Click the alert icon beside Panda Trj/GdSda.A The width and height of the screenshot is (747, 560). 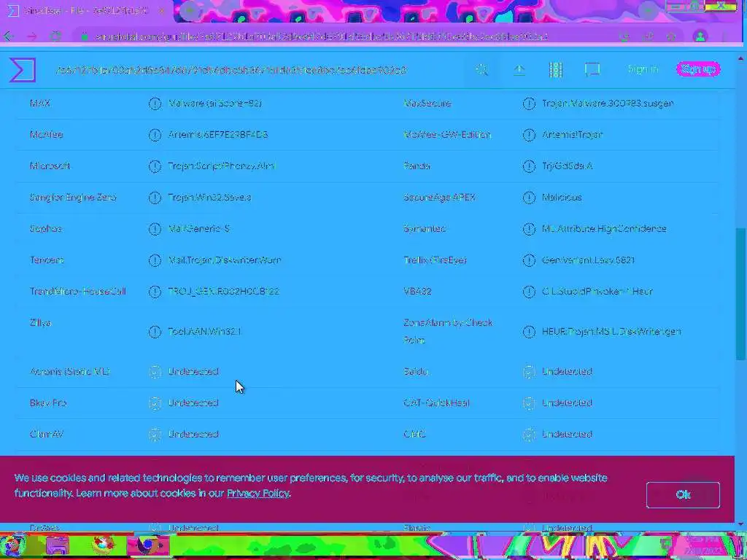pyautogui.click(x=529, y=166)
